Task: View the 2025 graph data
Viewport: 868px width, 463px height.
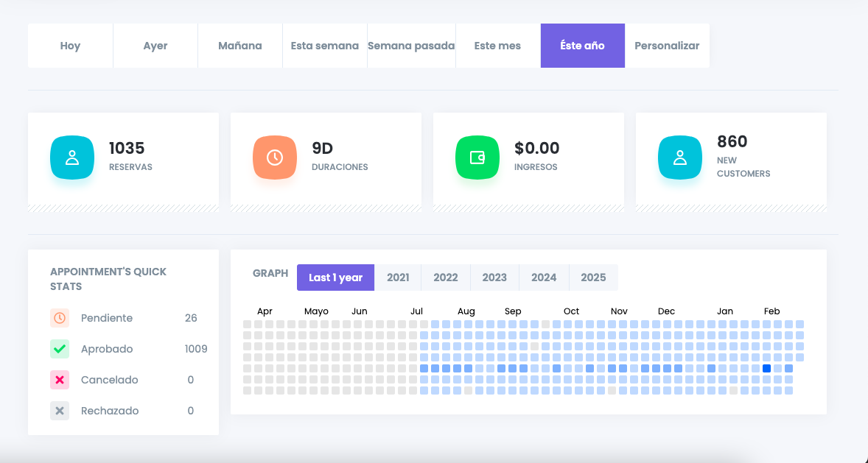Action: click(x=593, y=278)
